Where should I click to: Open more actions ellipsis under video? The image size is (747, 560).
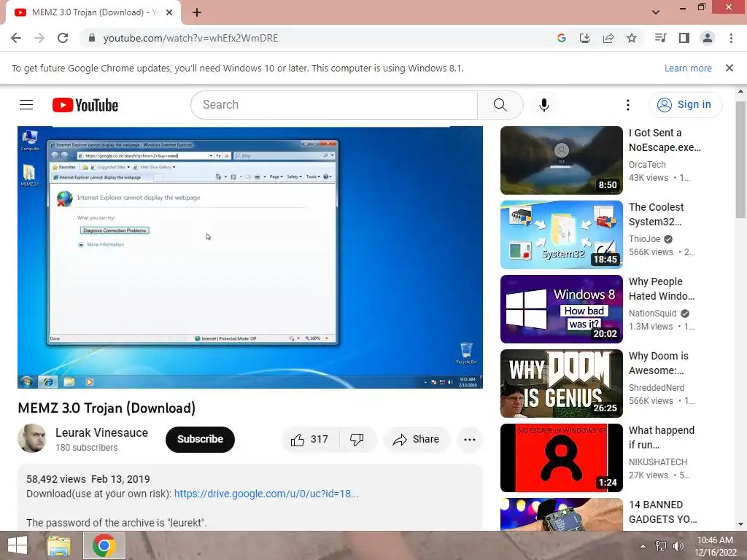470,439
